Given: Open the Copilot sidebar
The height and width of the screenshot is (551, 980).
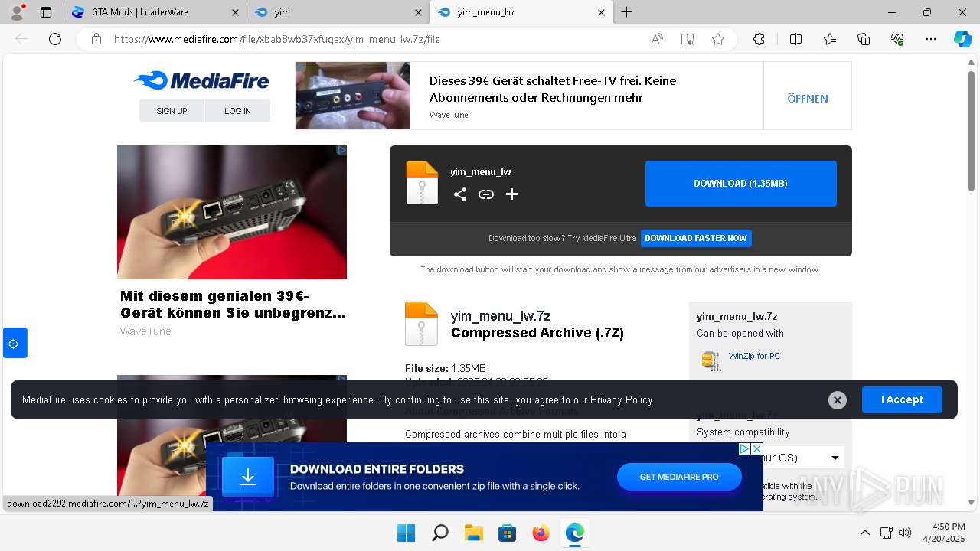Looking at the screenshot, I should point(962,39).
